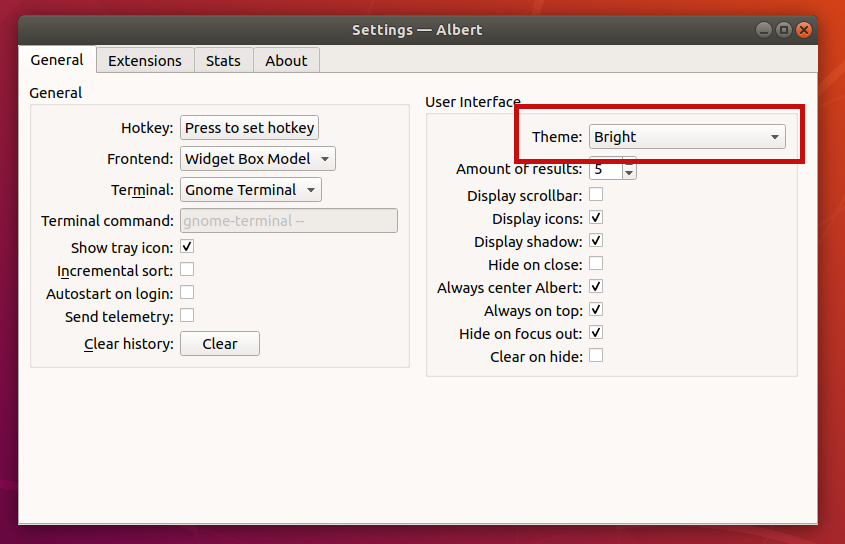
Task: Open the About tab
Action: 286,61
